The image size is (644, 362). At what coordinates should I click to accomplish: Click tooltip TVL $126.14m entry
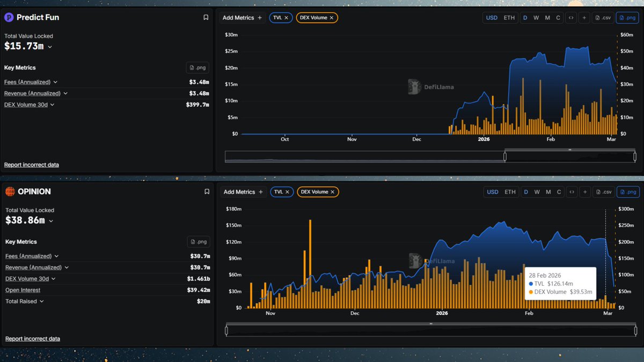(x=551, y=283)
